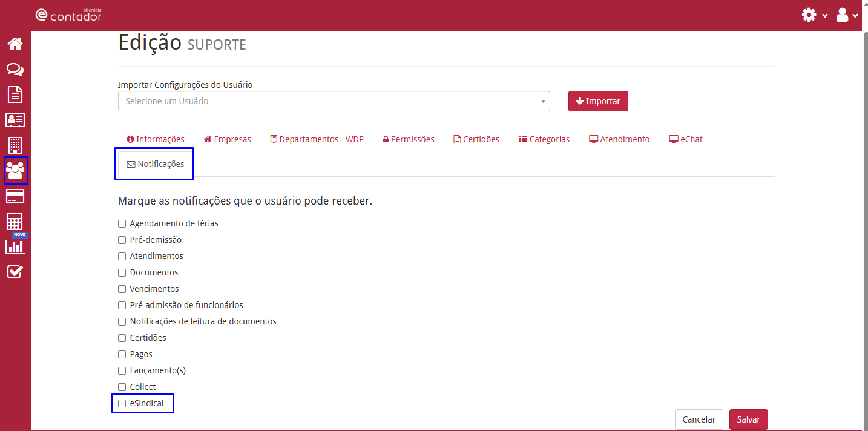Open the Departamentos - WDP tab
This screenshot has height=431, width=868.
point(317,139)
